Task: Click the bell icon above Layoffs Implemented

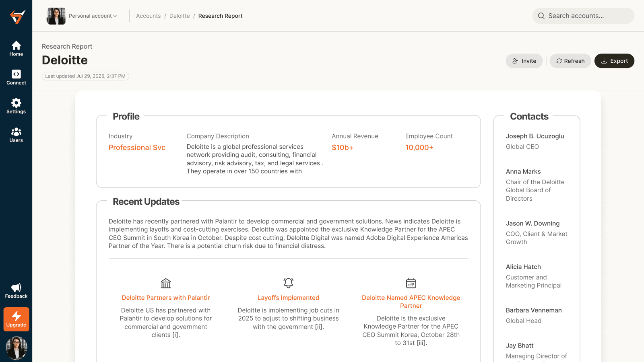Action: click(x=288, y=283)
